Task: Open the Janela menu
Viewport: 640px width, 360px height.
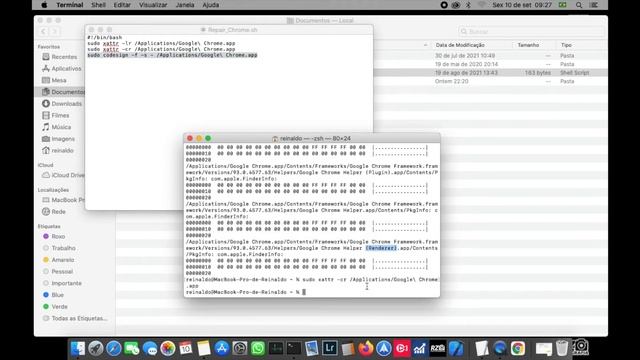Action: 185,5
